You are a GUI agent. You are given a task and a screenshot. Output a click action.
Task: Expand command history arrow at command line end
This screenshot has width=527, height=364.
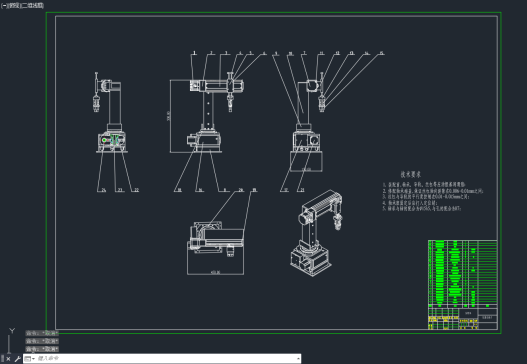coord(298,359)
